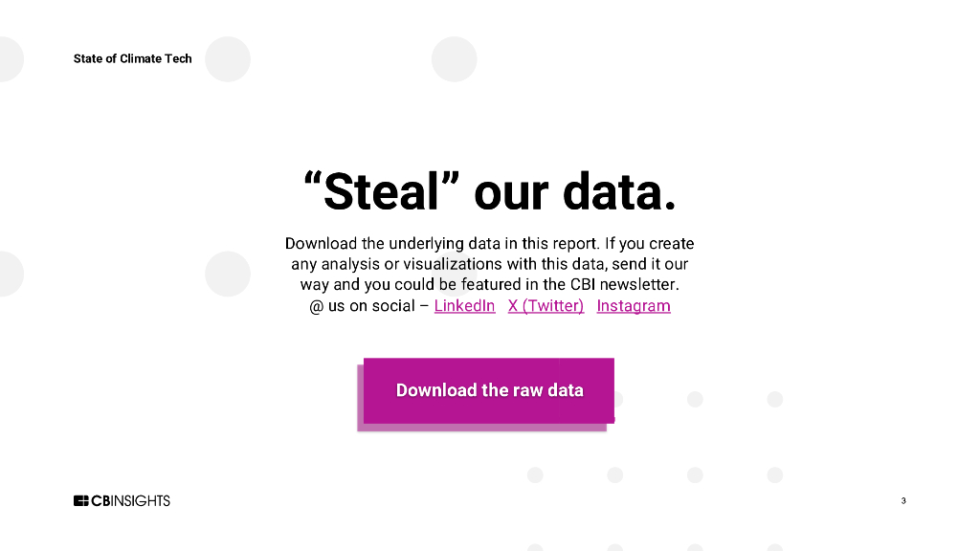
Task: Click the CB Insights square logo icon
Action: click(x=81, y=500)
